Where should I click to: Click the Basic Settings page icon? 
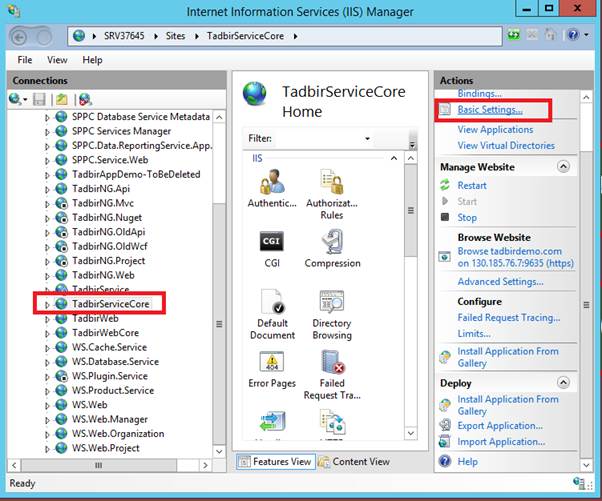pyautogui.click(x=445, y=110)
